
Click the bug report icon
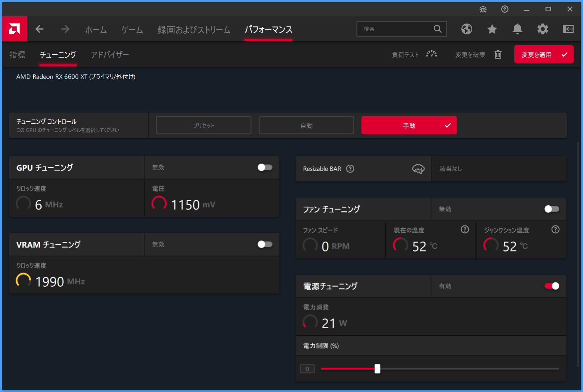point(483,9)
